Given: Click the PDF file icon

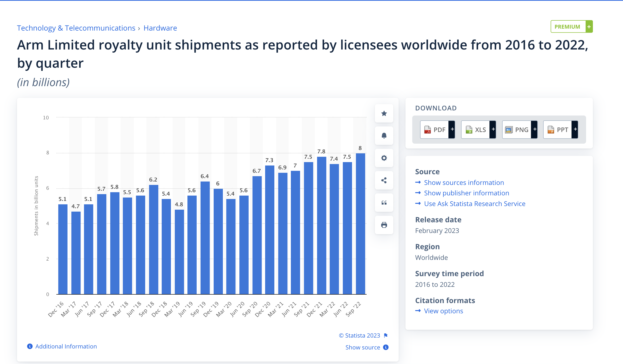Looking at the screenshot, I should tap(428, 130).
